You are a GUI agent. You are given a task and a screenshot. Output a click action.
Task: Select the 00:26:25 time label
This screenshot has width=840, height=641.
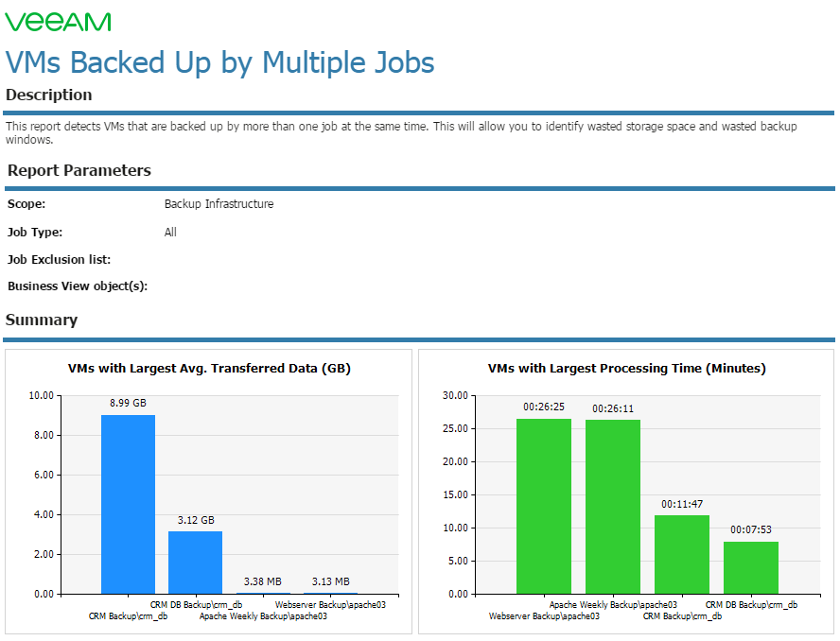(544, 407)
